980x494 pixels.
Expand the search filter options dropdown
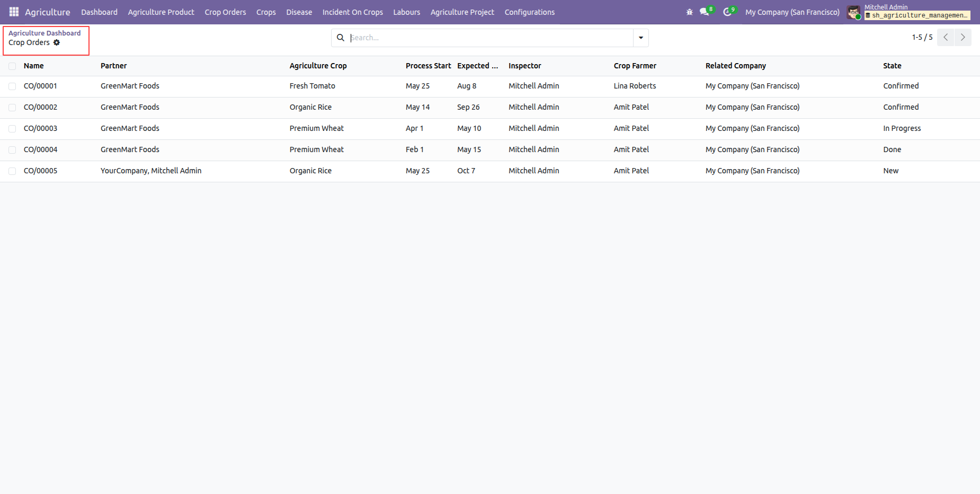641,38
